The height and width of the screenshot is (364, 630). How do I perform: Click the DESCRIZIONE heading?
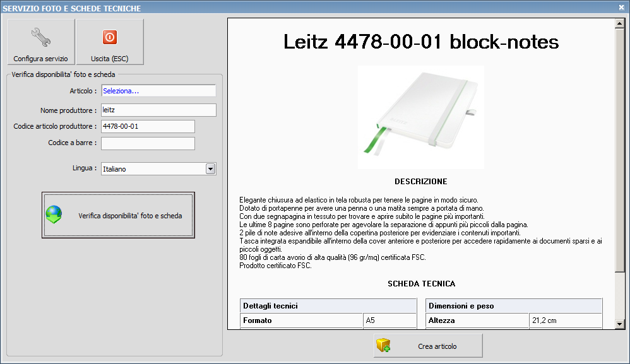420,182
